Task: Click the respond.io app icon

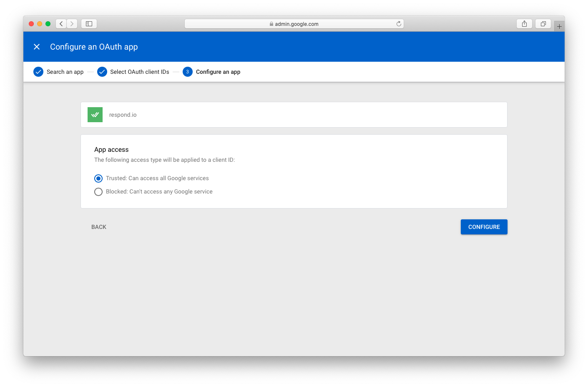Action: (95, 114)
